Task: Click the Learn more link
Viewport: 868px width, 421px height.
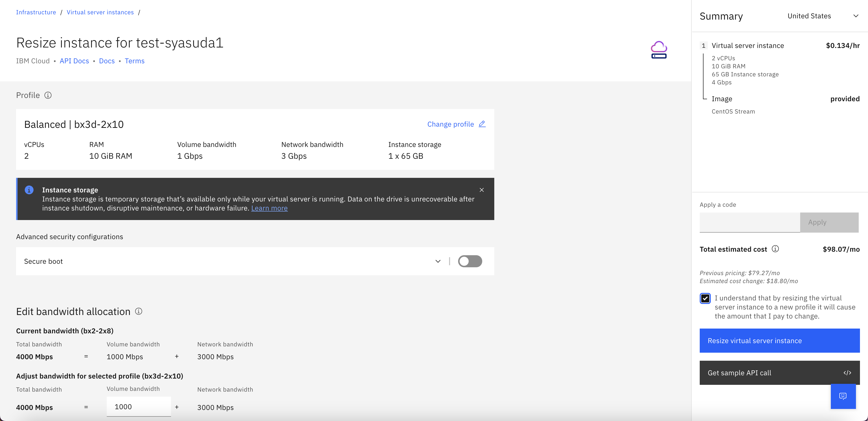Action: click(x=269, y=208)
